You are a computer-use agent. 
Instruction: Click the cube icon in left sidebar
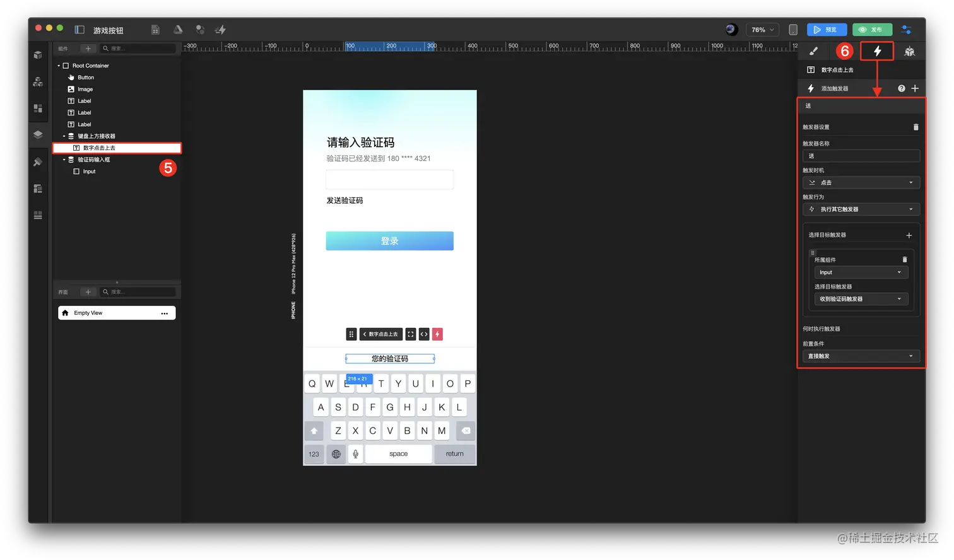coord(38,55)
